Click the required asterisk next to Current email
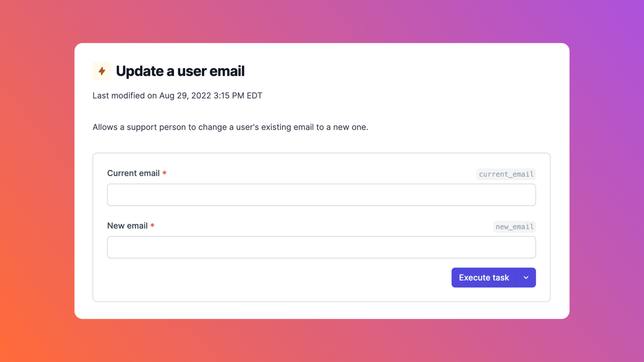Viewport: 644px width, 362px height. pos(165,173)
